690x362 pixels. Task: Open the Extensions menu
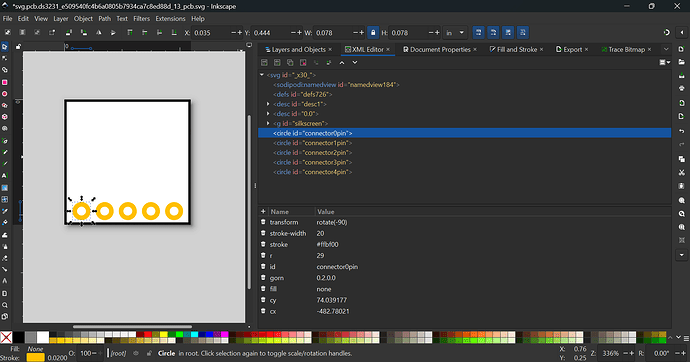[170, 18]
